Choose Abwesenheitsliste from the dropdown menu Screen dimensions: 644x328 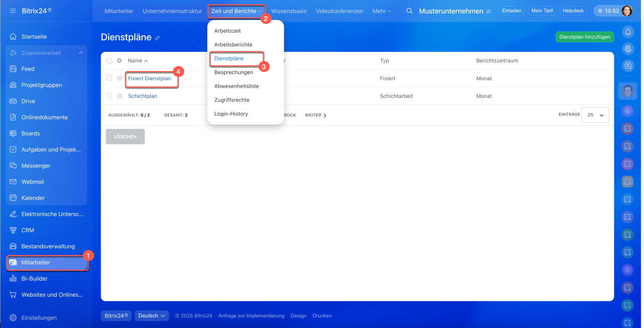tap(236, 86)
